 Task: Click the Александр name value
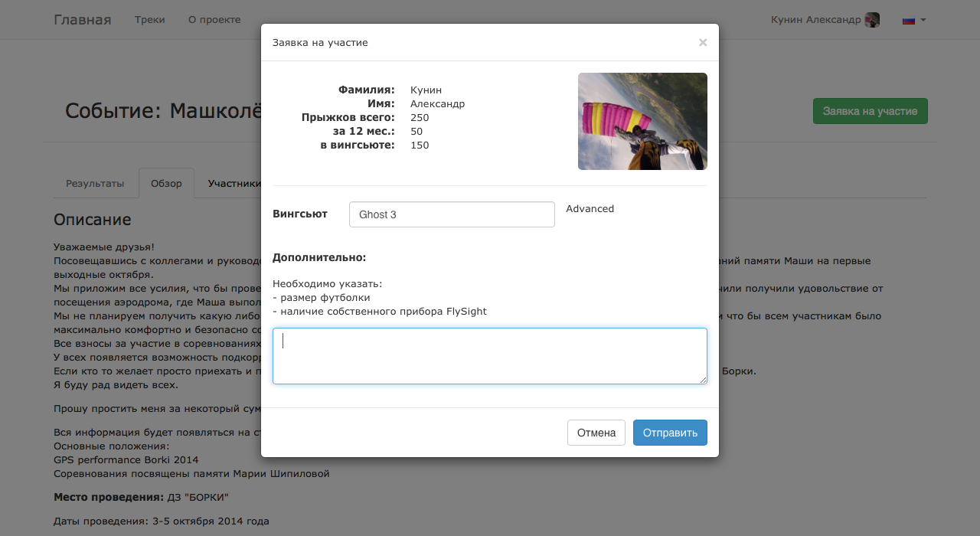coord(437,104)
